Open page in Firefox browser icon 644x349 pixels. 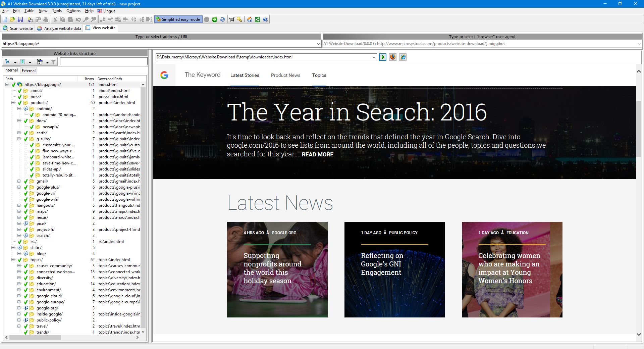[393, 57]
